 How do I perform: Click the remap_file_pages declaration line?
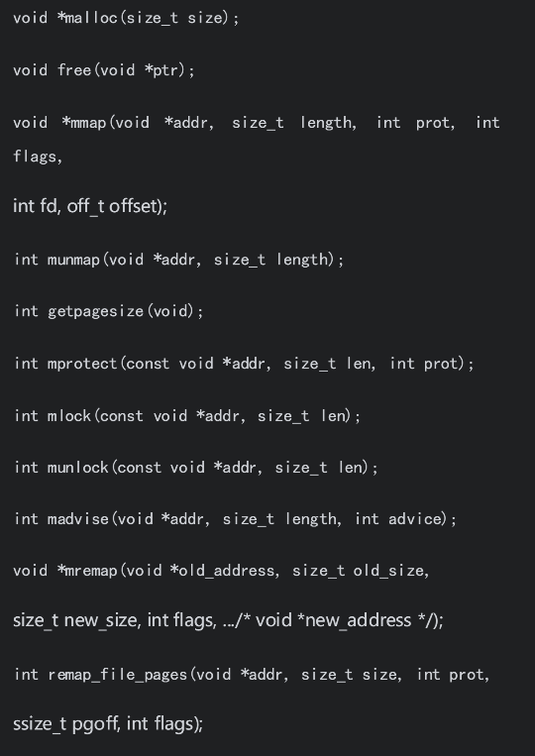pyautogui.click(x=252, y=675)
